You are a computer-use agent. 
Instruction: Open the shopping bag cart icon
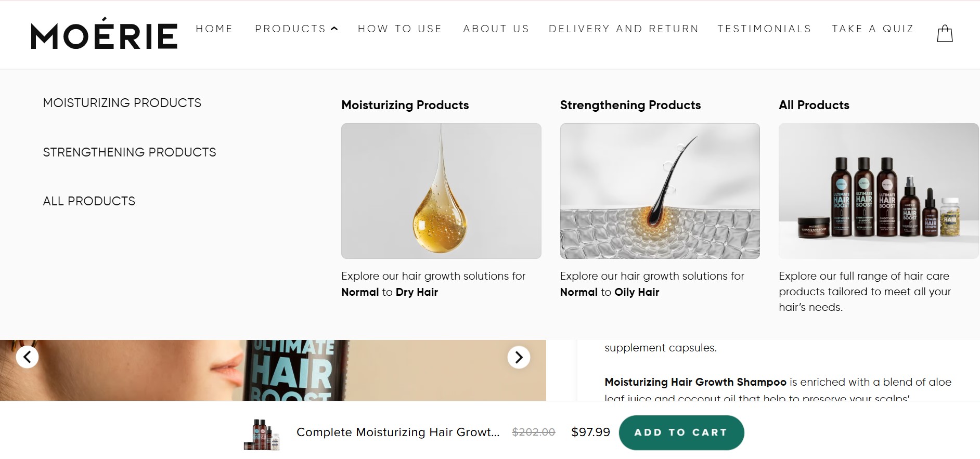click(x=944, y=34)
